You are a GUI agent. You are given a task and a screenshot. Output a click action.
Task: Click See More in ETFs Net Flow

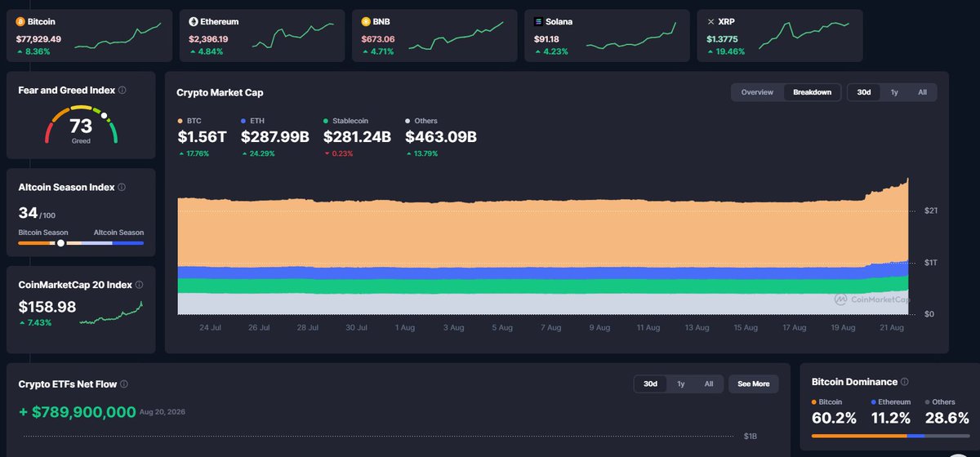click(753, 384)
